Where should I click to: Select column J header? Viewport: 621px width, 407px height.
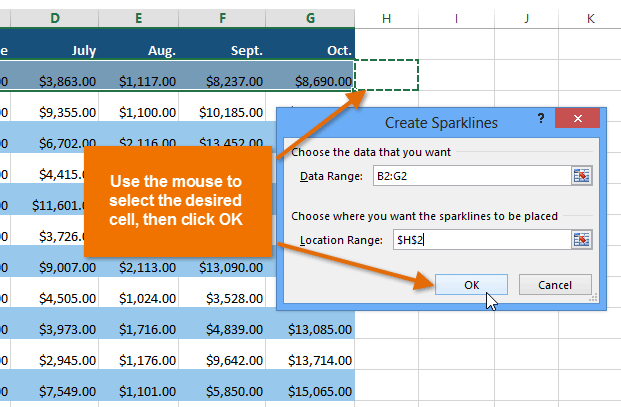(526, 18)
